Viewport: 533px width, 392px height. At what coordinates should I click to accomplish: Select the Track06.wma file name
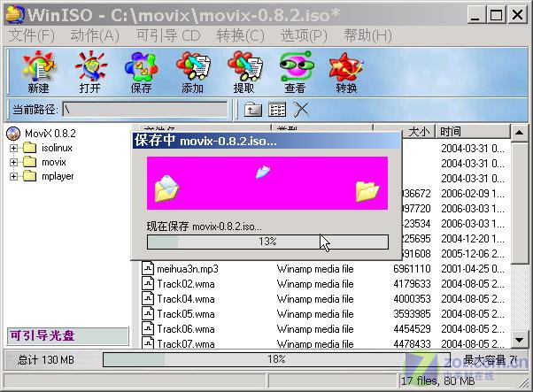point(186,329)
